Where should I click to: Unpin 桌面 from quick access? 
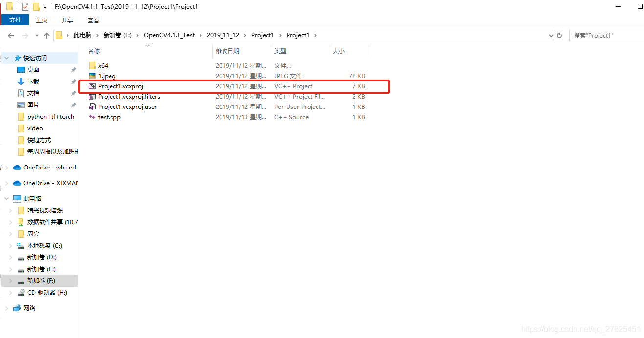pos(74,69)
